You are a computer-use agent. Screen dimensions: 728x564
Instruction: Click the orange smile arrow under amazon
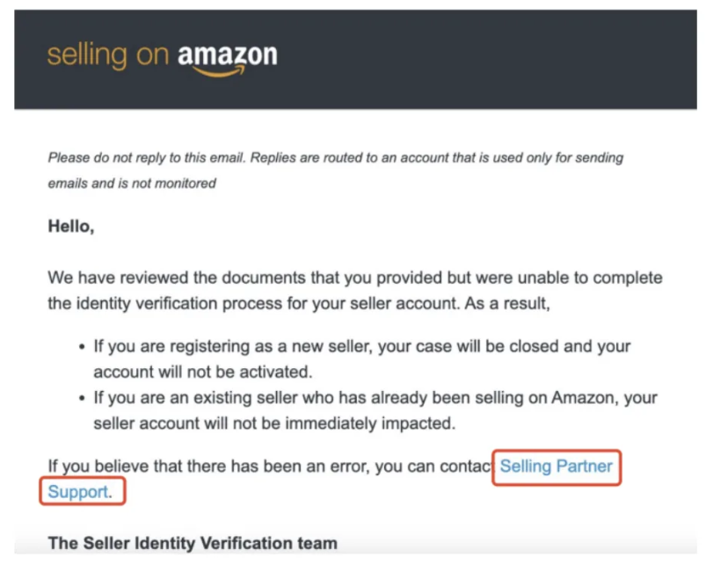219,71
